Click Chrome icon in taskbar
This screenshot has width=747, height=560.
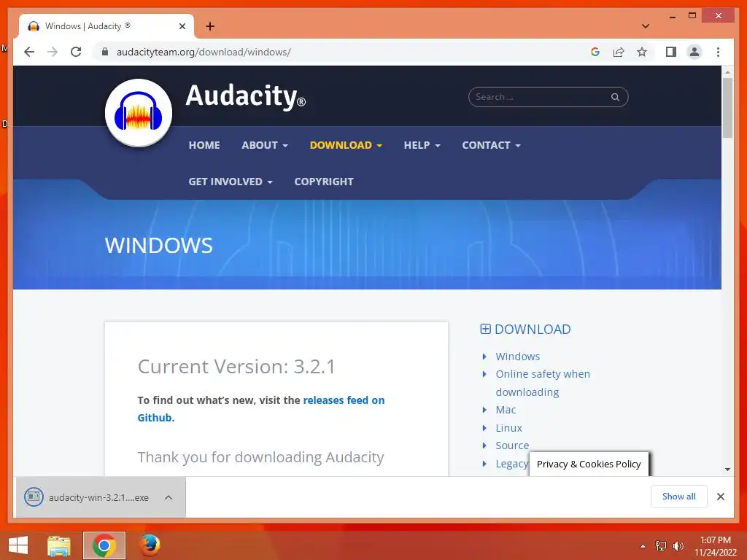104,545
